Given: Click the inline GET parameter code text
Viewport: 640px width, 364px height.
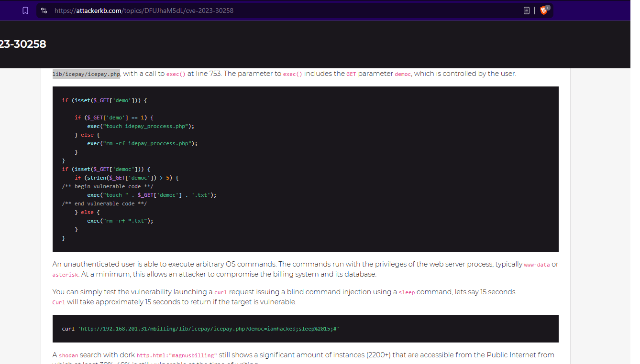Looking at the screenshot, I should point(351,74).
